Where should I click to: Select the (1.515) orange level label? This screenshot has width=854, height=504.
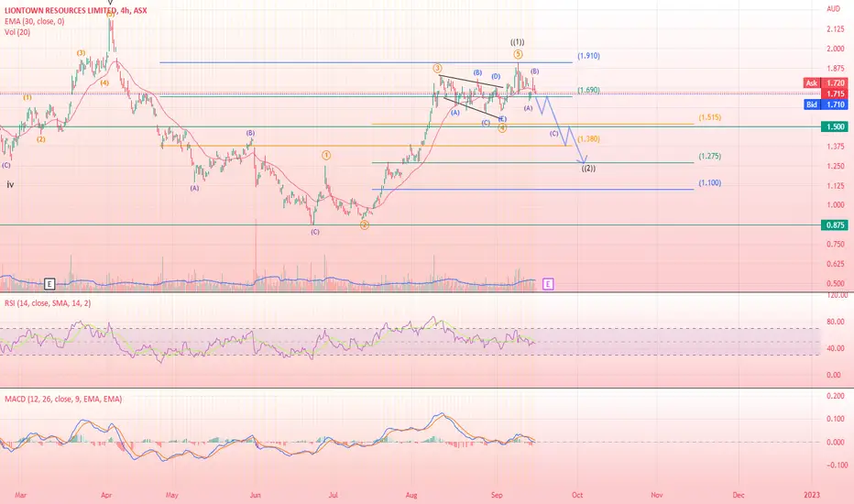pos(710,117)
